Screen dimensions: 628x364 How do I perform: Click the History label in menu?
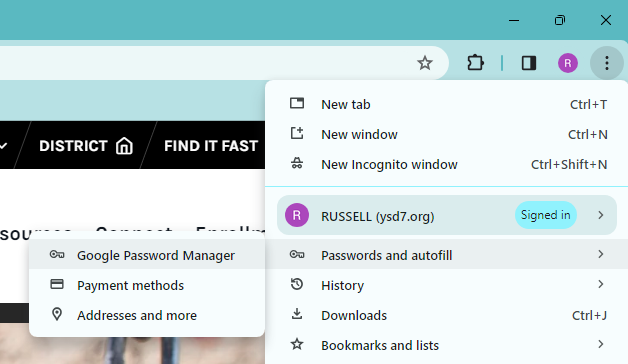point(342,286)
